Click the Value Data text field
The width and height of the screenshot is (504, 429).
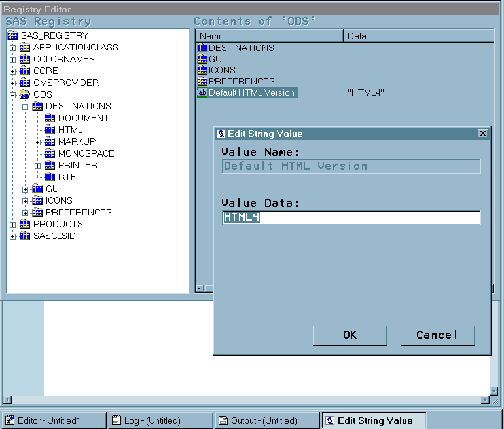[351, 217]
